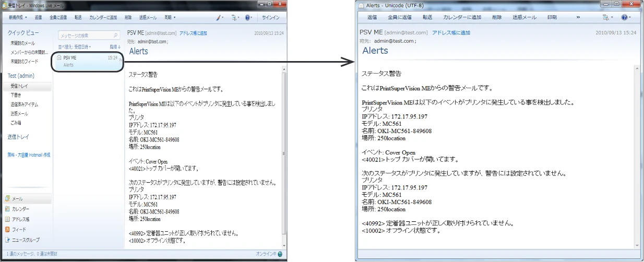The image size is (644, 262).
Task: Open the menus icon in Alerts window
Action: (606, 17)
